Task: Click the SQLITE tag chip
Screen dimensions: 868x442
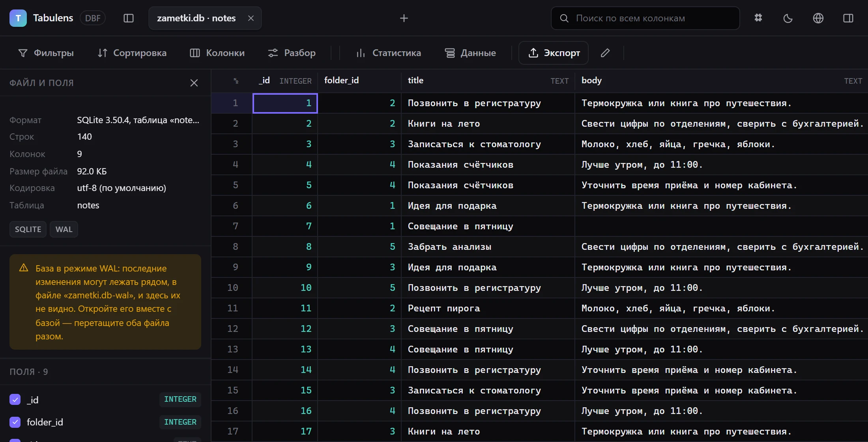Action: pyautogui.click(x=28, y=229)
